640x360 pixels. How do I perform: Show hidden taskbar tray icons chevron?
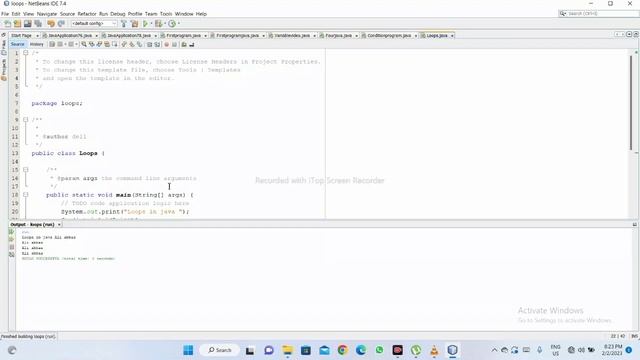click(x=494, y=350)
